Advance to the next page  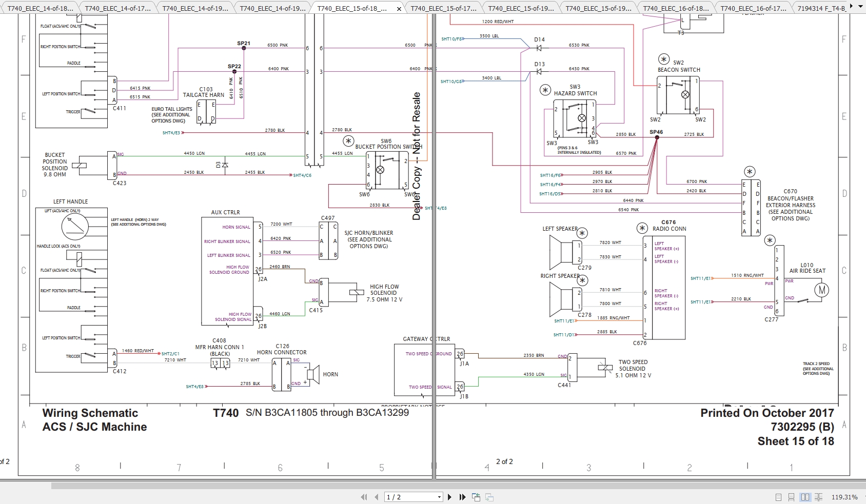[450, 496]
